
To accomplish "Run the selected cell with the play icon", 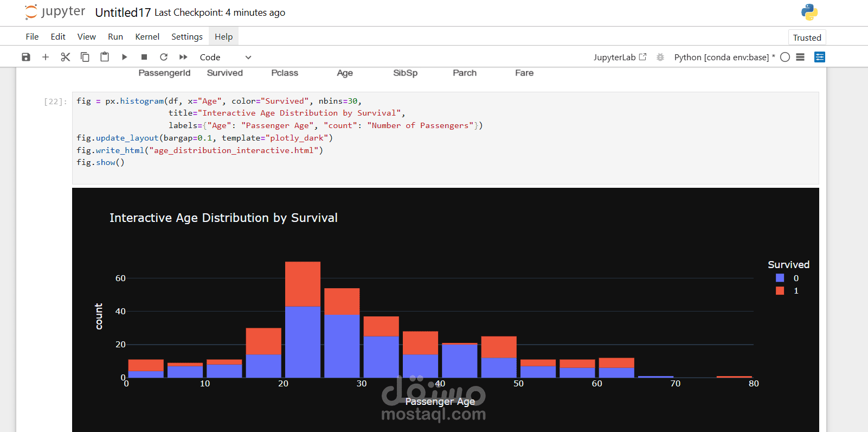I will (x=125, y=57).
